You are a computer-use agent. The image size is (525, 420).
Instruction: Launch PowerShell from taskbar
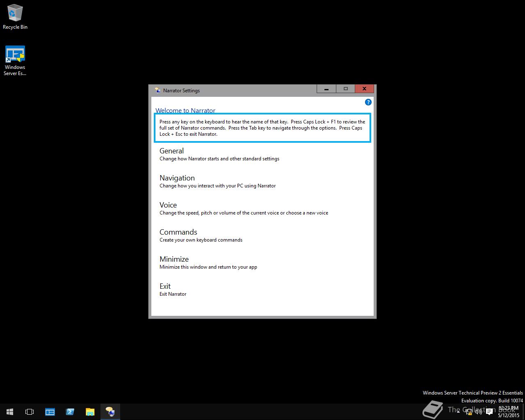pos(70,412)
